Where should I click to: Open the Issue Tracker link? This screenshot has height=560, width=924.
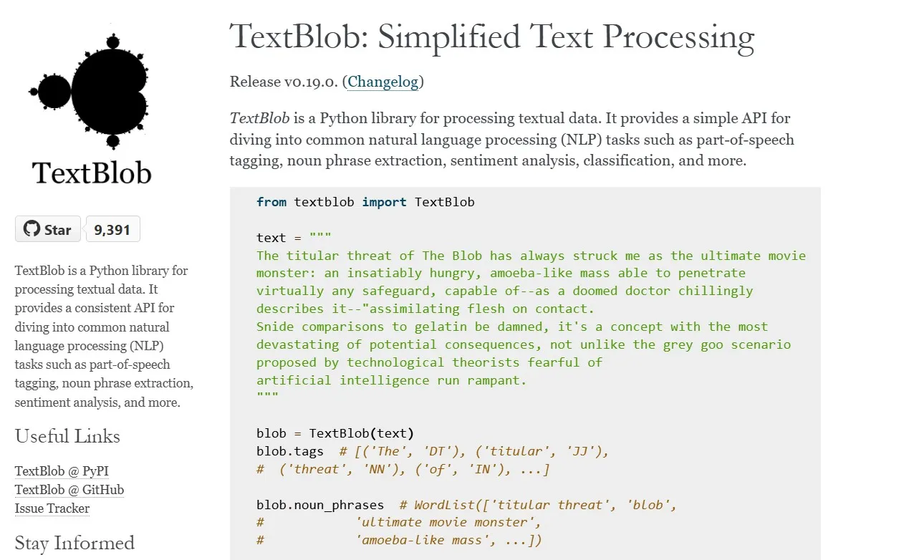click(52, 508)
